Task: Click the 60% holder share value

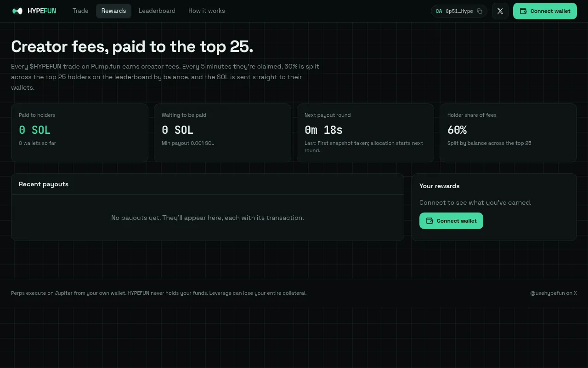Action: [457, 130]
